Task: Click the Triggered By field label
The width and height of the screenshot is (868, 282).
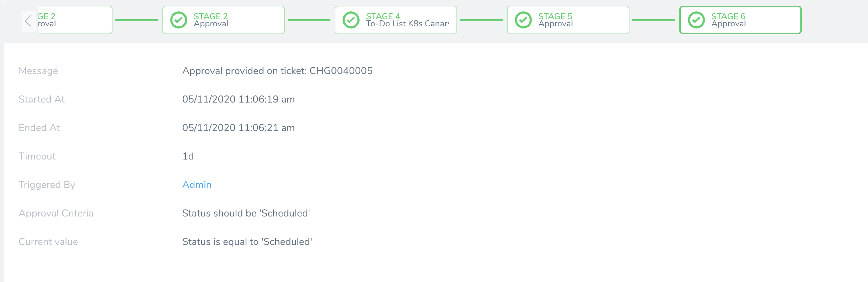Action: click(47, 185)
